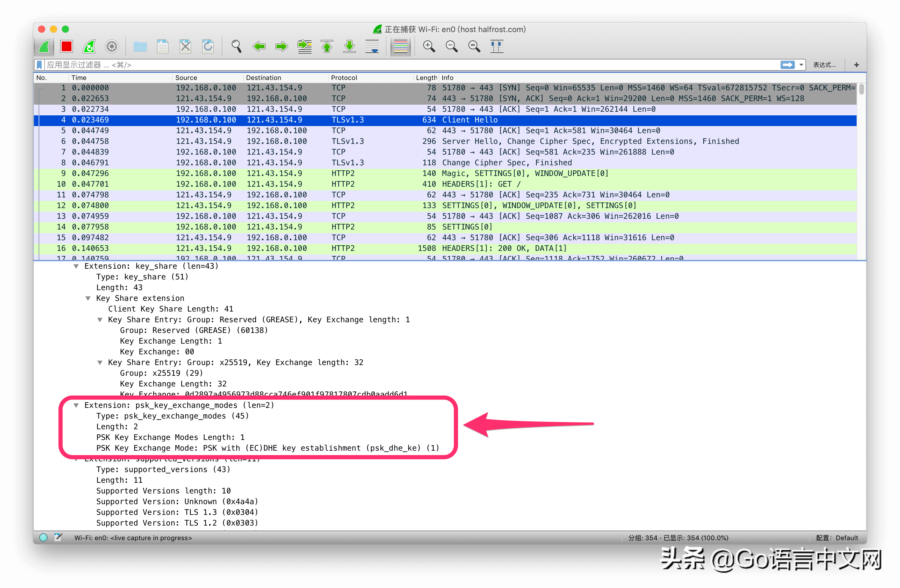The image size is (900, 588).
Task: Sort packets by Protocol column header
Action: point(344,78)
